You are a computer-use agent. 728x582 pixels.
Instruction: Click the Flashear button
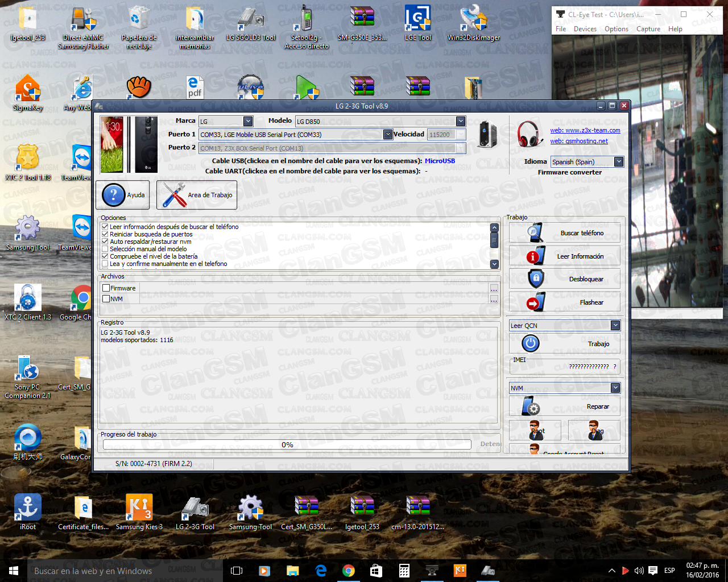click(x=564, y=302)
